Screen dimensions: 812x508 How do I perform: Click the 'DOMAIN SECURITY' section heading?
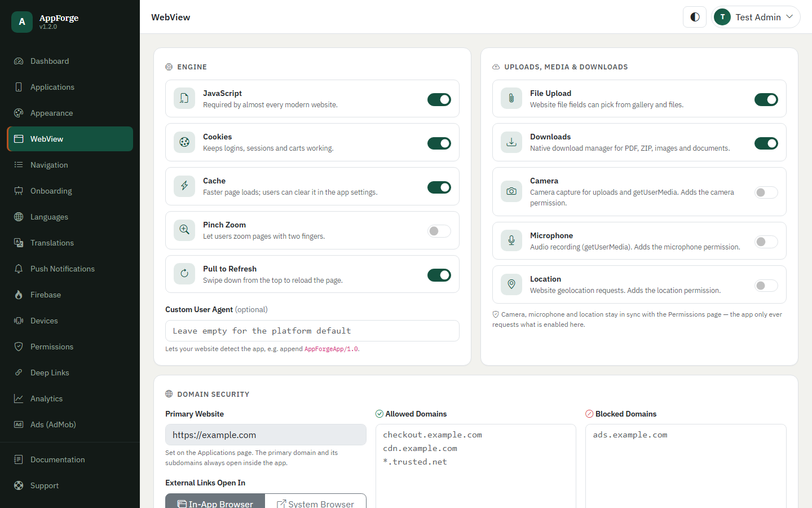tap(213, 394)
